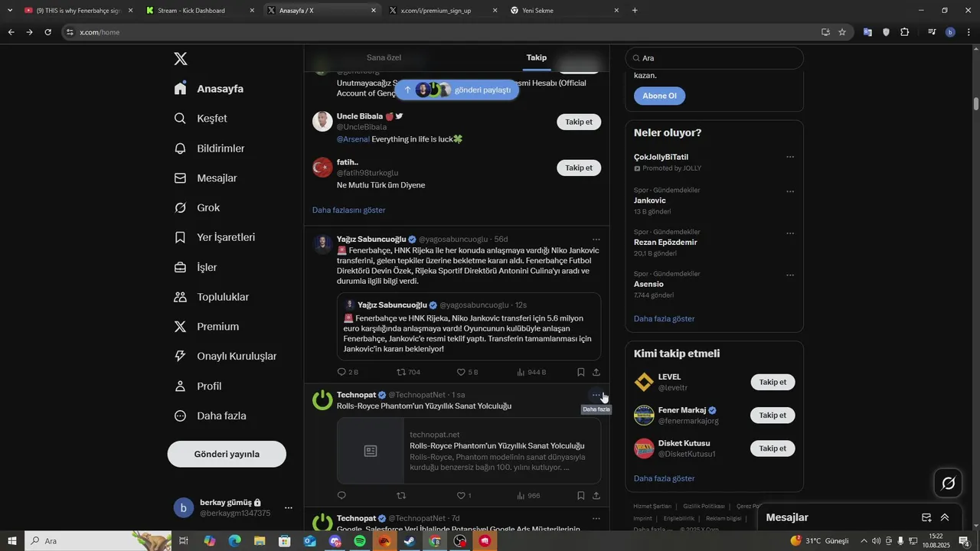Open more options on Yağız Sabuncuoğlu post
Screen dimensions: 980x551
coord(596,240)
